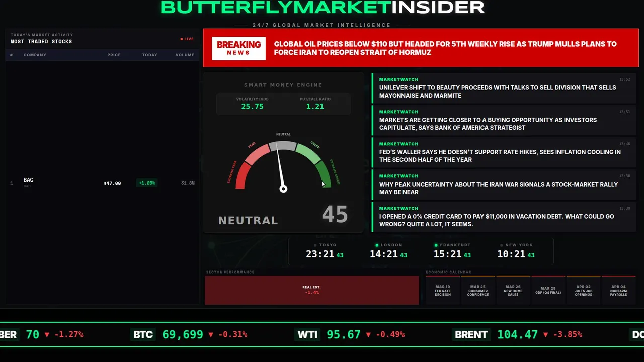Viewport: 644px width, 362px height.
Task: Click the BTC price 69,699
Action: click(183, 334)
